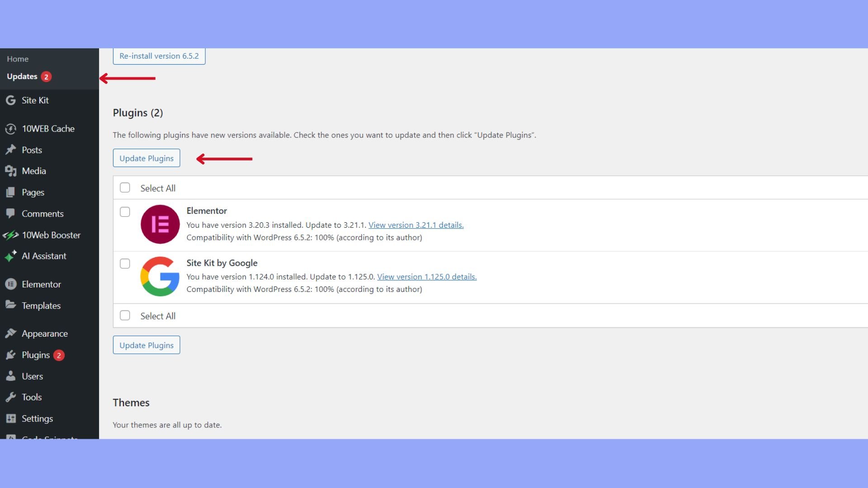Open the AI Assistant
This screenshot has width=868, height=488.
(44, 256)
